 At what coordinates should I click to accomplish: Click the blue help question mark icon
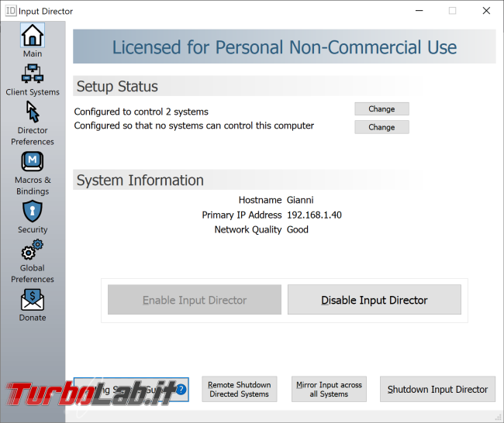pyautogui.click(x=181, y=389)
